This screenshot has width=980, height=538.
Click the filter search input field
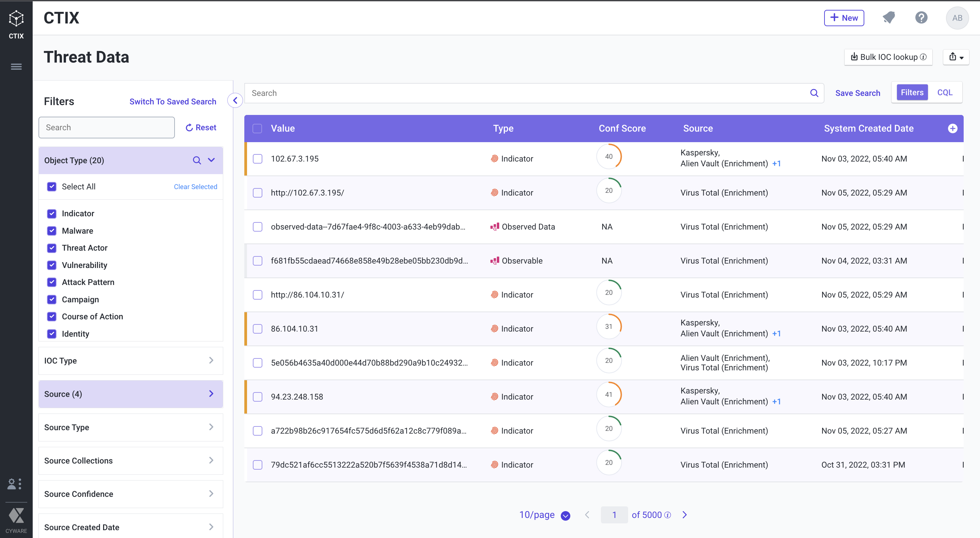[107, 128]
